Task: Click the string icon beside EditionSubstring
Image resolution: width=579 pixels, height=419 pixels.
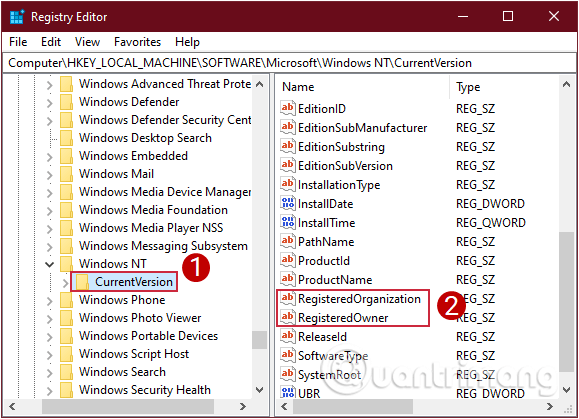Action: (288, 146)
